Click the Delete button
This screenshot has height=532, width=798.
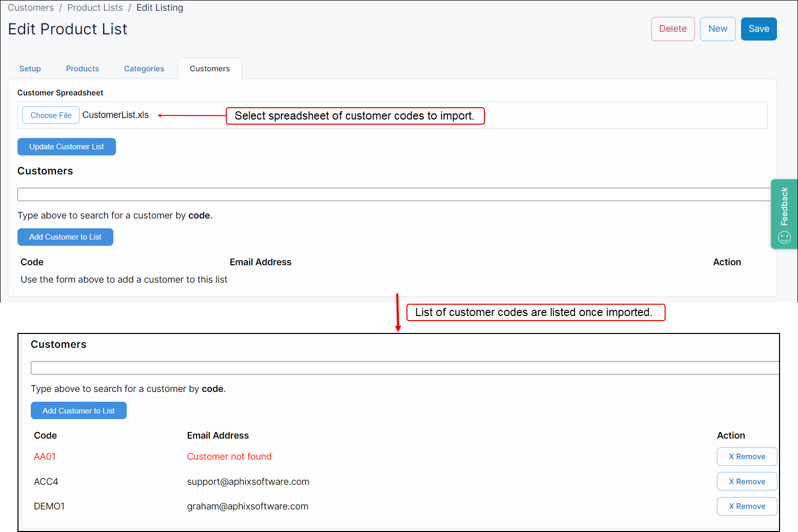pos(672,29)
